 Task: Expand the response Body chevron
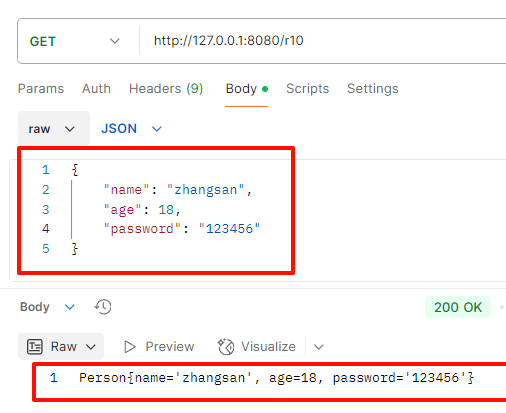point(70,307)
